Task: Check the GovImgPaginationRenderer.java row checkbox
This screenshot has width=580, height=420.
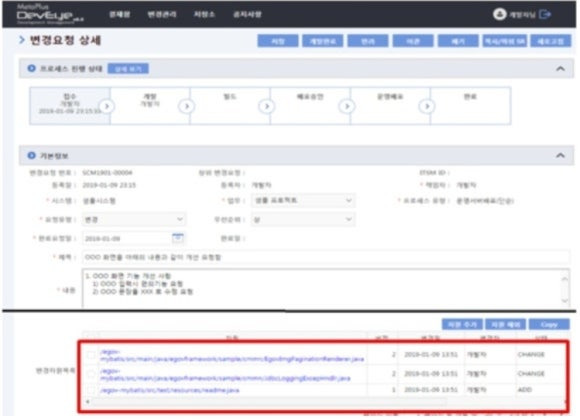Action: (91, 355)
